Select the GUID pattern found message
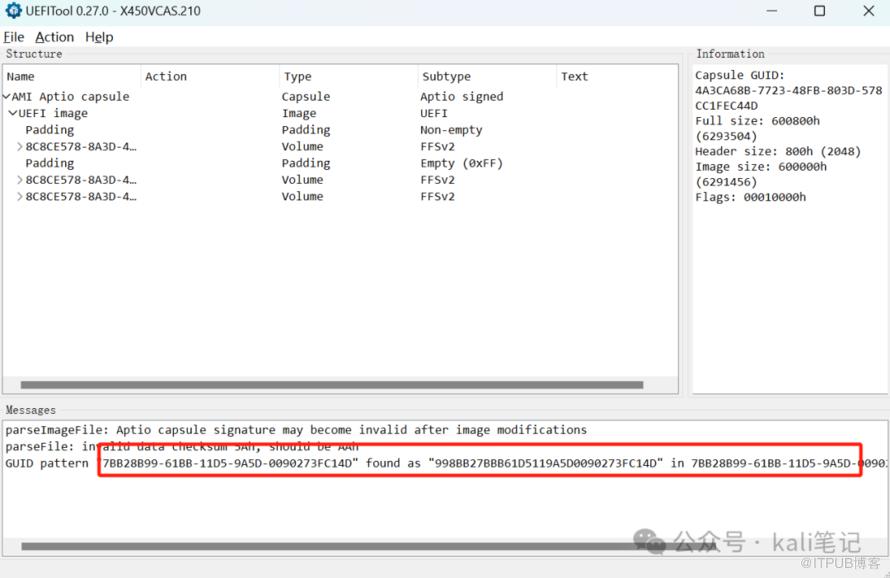Screen dimensions: 890x578 pyautogui.click(x=300, y=464)
